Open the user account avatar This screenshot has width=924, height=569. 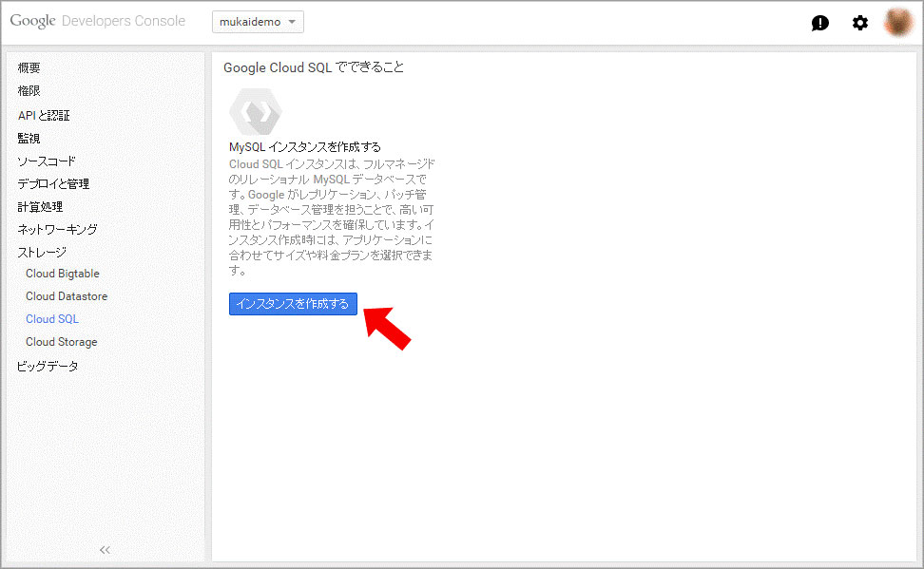898,23
